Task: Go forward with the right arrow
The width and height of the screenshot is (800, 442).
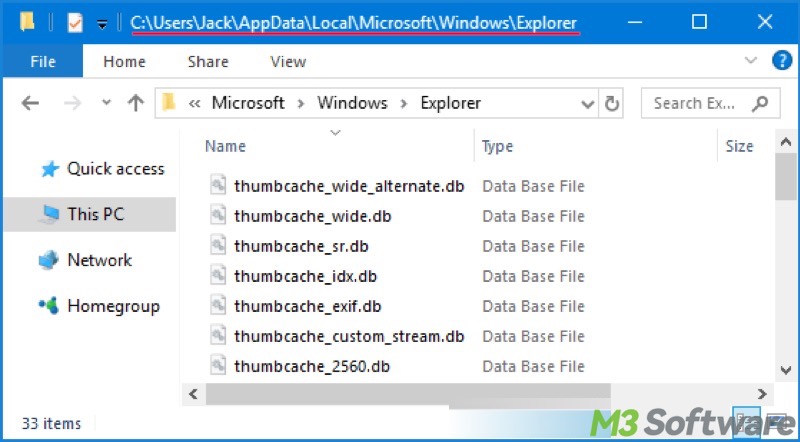Action: [x=72, y=104]
